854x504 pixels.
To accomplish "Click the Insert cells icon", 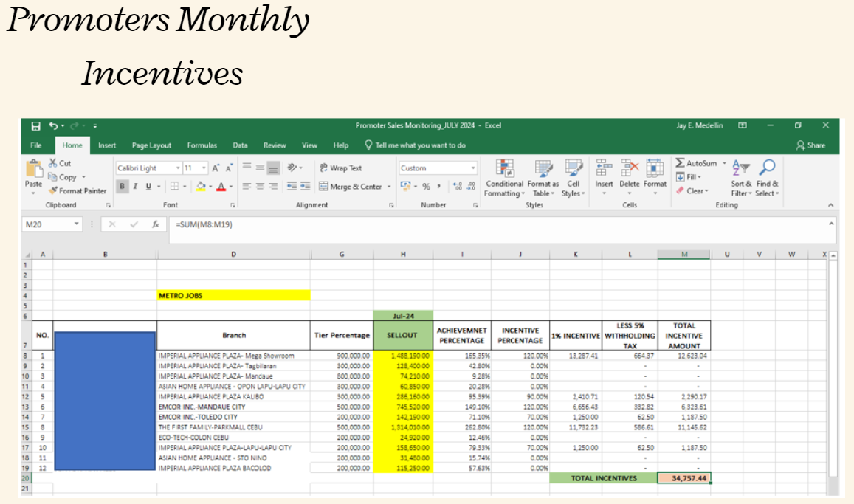I will pos(604,168).
